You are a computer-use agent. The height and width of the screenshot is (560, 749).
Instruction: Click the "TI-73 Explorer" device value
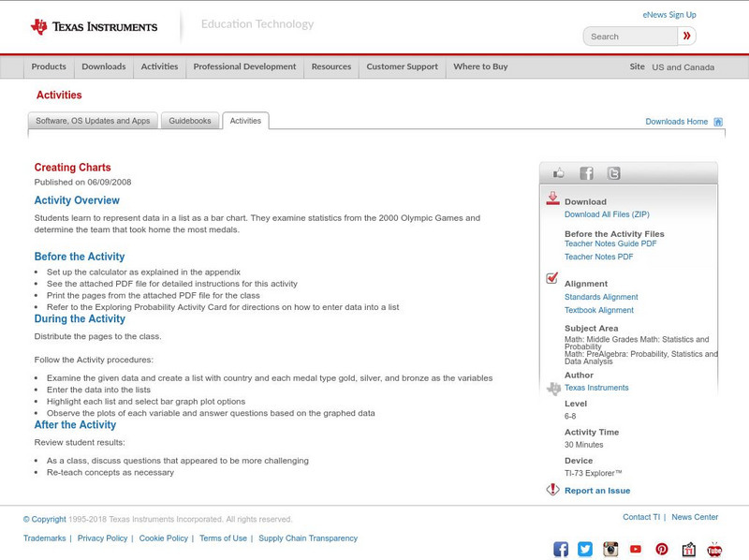tap(594, 474)
